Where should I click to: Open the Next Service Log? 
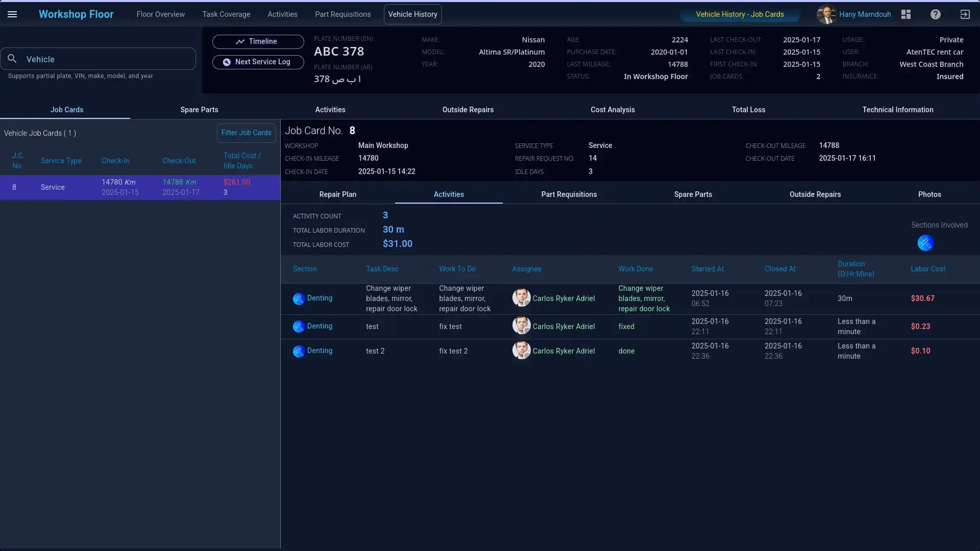click(258, 62)
